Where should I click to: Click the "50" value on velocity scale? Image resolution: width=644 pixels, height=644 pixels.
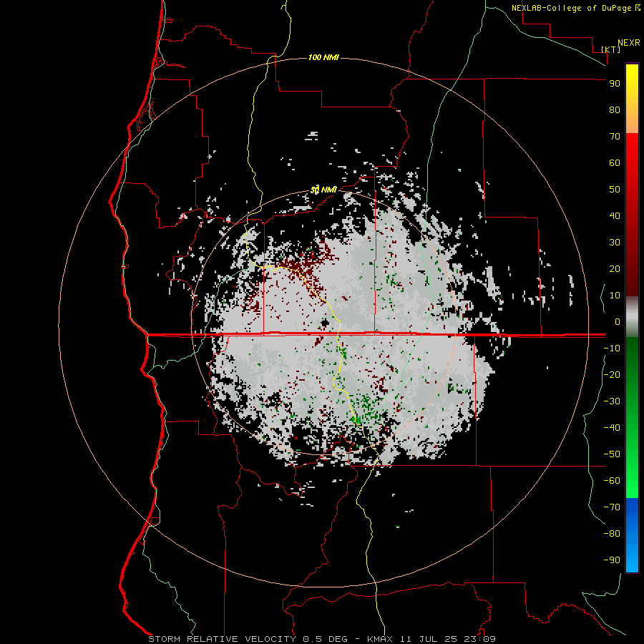click(615, 190)
